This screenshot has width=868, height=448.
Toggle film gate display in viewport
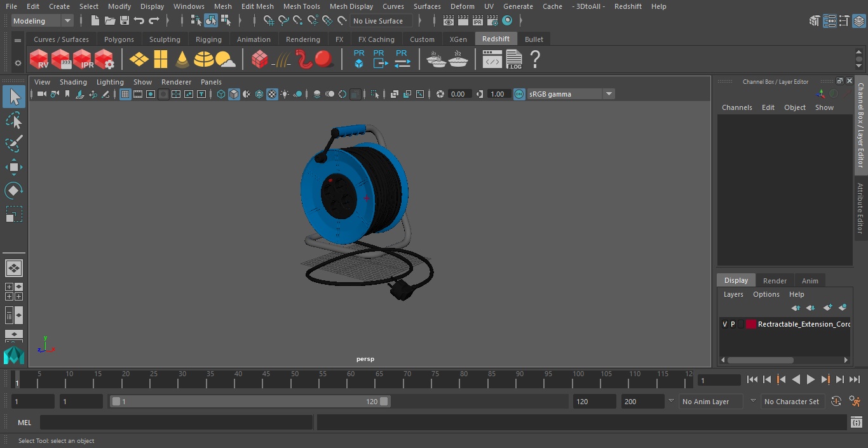(138, 94)
